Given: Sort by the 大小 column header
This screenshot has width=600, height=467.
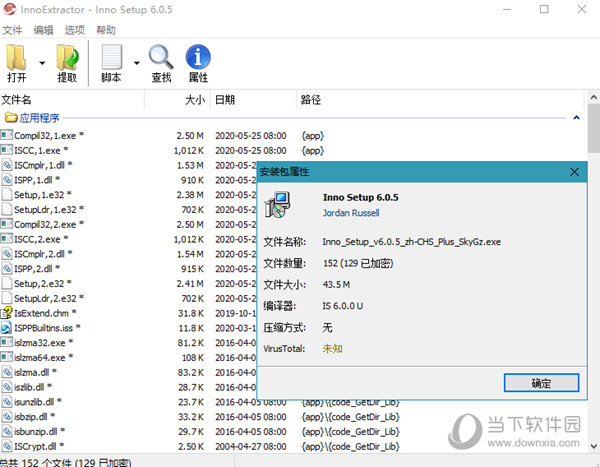Looking at the screenshot, I should (177, 100).
